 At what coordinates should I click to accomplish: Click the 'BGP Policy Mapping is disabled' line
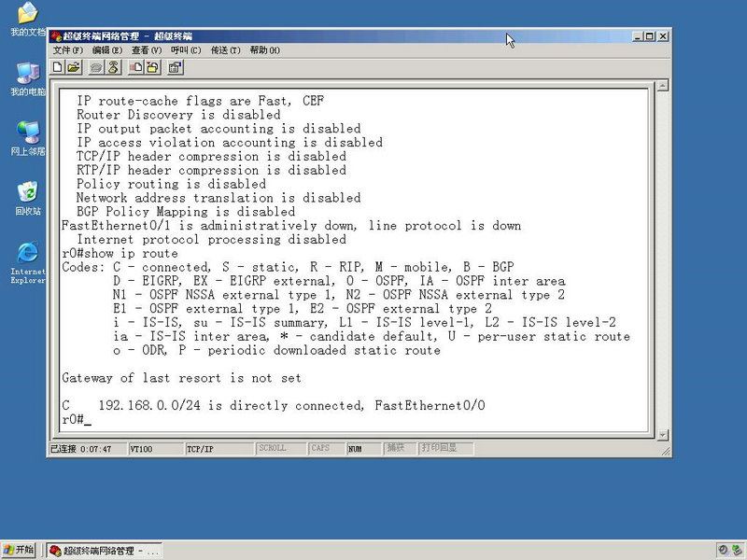[186, 212]
